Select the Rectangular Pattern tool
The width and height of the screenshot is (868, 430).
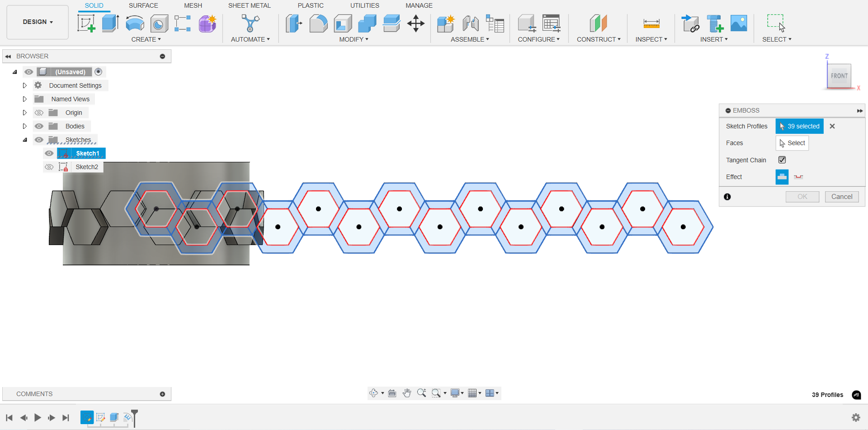(183, 23)
